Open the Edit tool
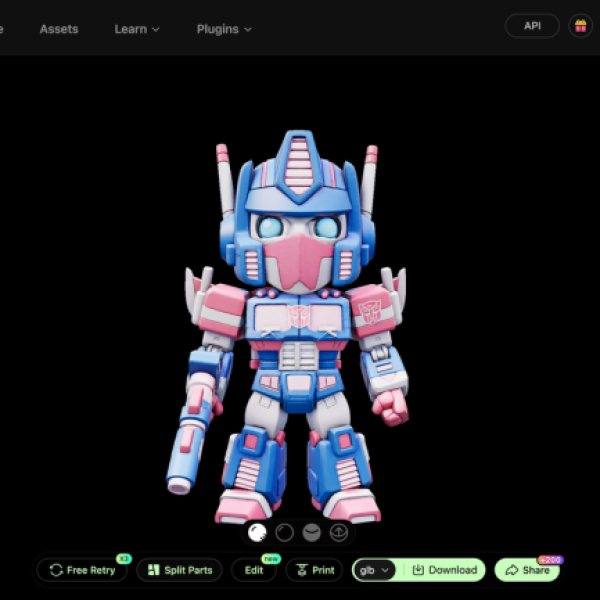The width and height of the screenshot is (600, 600). (x=254, y=570)
